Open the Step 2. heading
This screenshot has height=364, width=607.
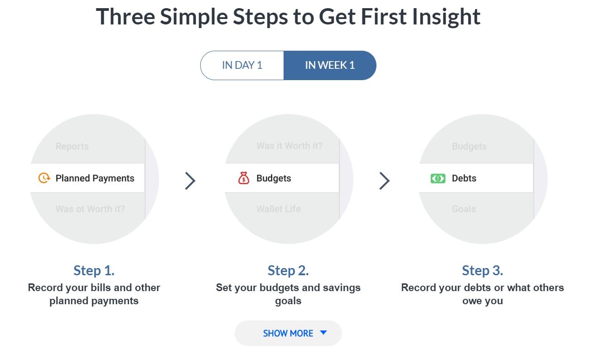288,271
